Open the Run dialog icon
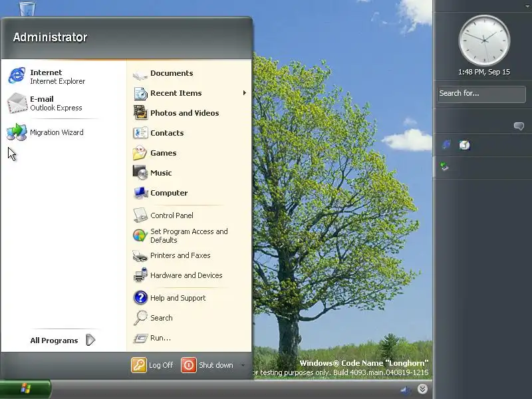 140,338
